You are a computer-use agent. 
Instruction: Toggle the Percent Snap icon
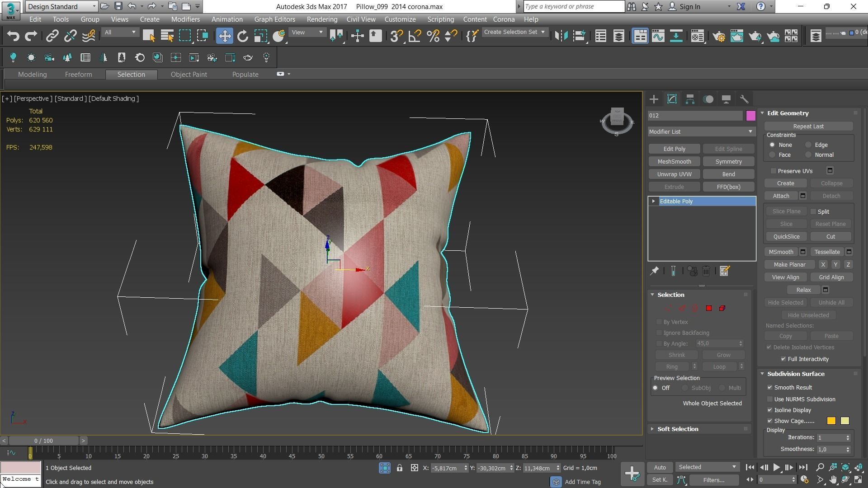pos(433,36)
